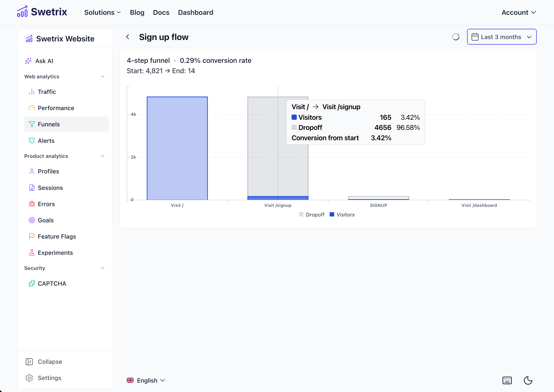Go back using the left chevron arrow

[128, 37]
